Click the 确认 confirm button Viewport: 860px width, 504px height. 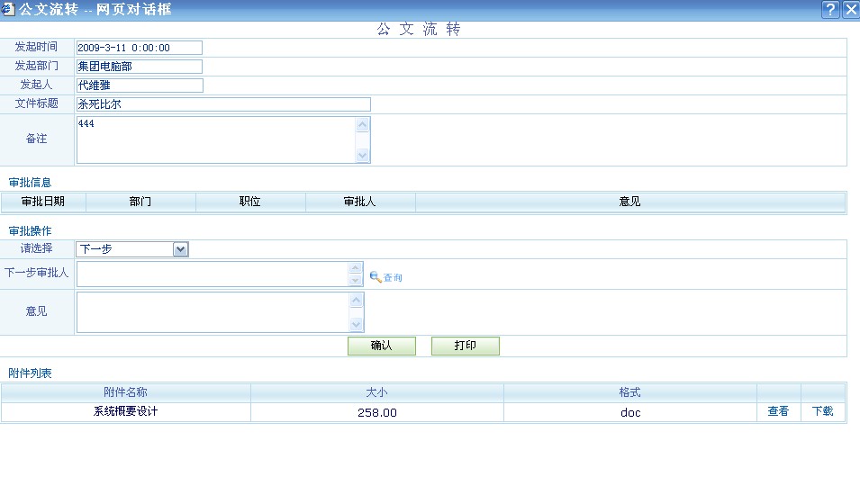pyautogui.click(x=382, y=346)
